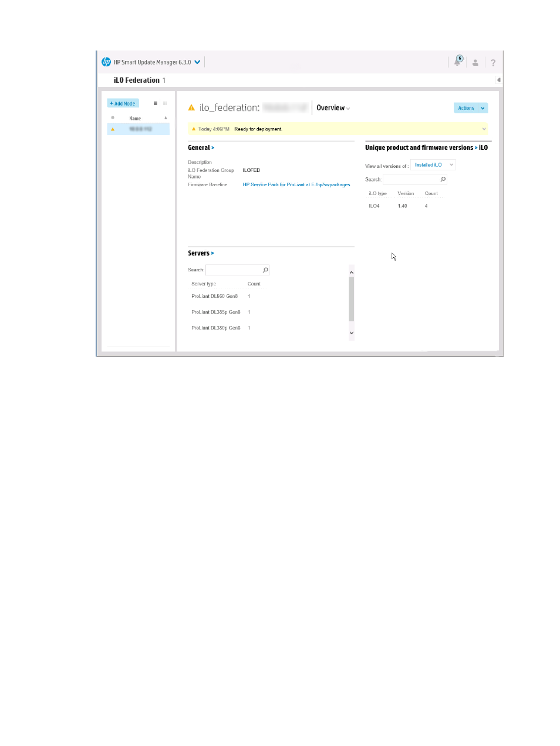Click the iLO Federation page heading
This screenshot has height=746, width=560.
(137, 80)
